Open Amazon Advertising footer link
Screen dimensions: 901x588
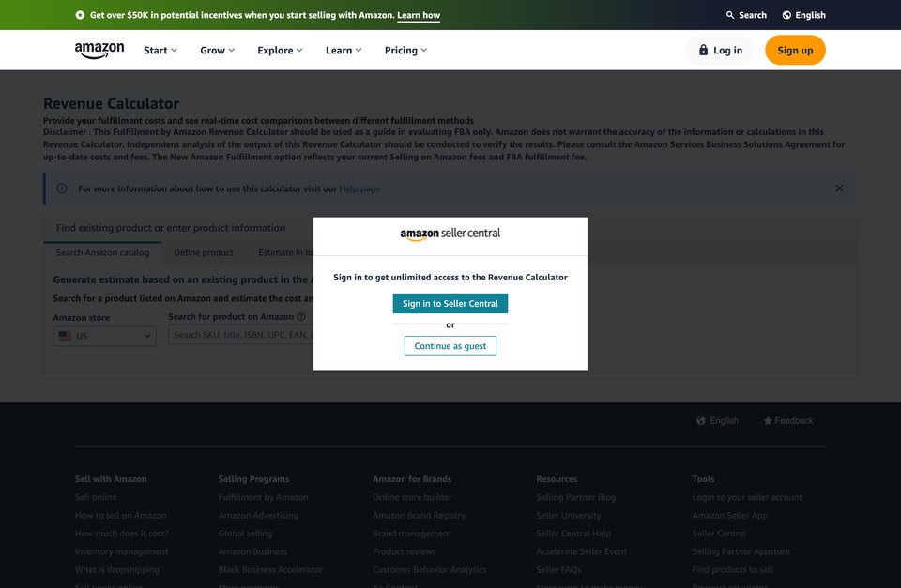(x=258, y=516)
